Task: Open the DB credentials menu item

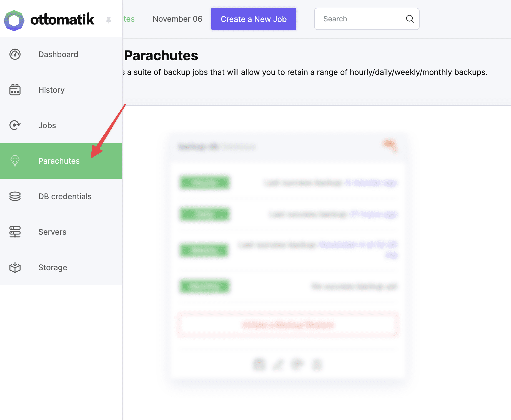Action: pyautogui.click(x=65, y=196)
